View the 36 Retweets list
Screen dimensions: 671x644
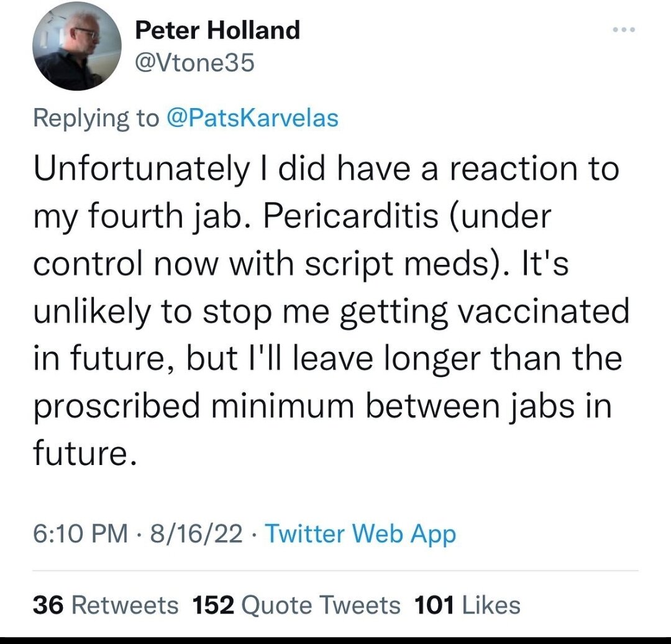[x=105, y=604]
